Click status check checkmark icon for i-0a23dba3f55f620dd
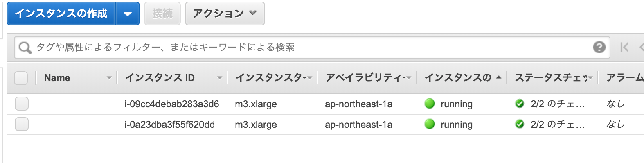This screenshot has height=163, width=644. pos(520,124)
